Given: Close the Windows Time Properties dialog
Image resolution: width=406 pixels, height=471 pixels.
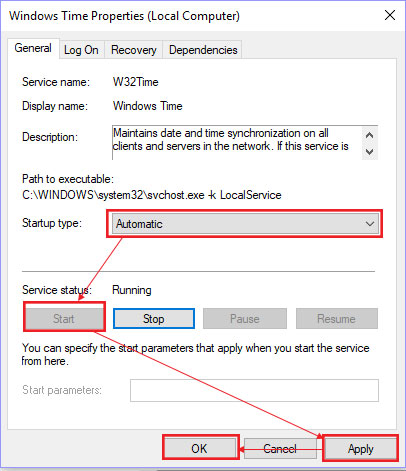Looking at the screenshot, I should [390, 15].
